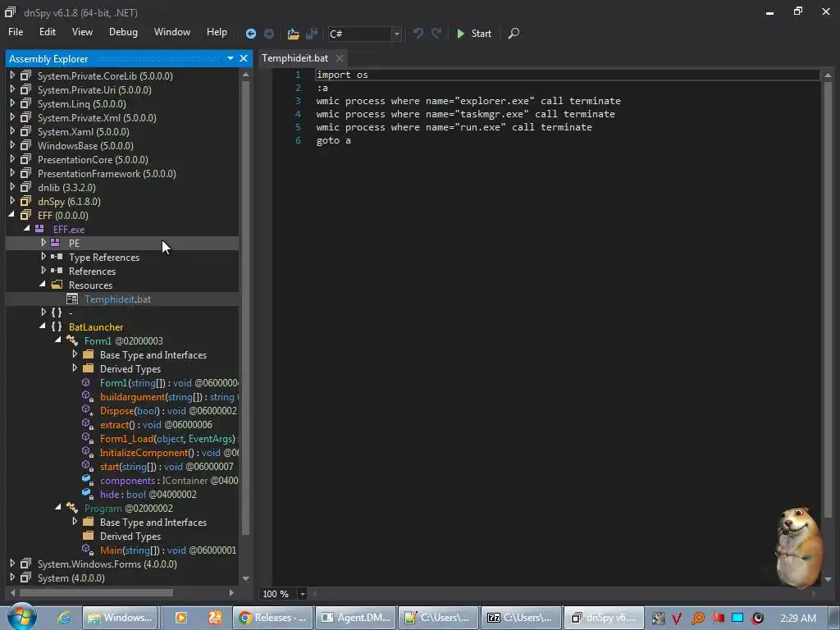Open the Window menu
840x630 pixels.
click(x=172, y=32)
